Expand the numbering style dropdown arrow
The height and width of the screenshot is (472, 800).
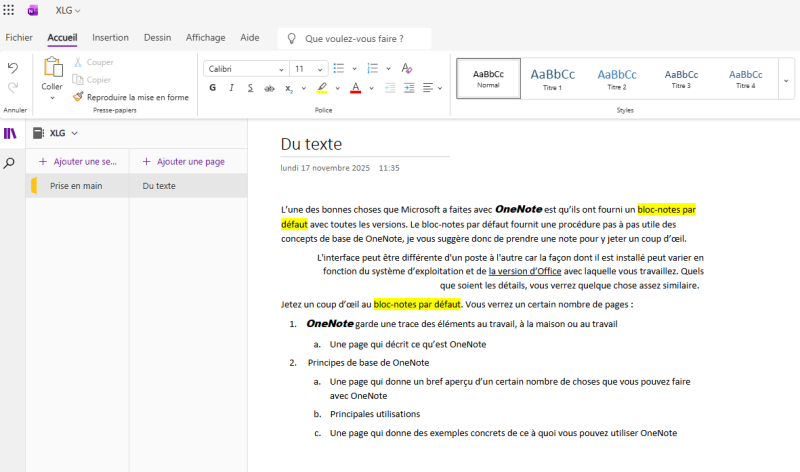388,69
